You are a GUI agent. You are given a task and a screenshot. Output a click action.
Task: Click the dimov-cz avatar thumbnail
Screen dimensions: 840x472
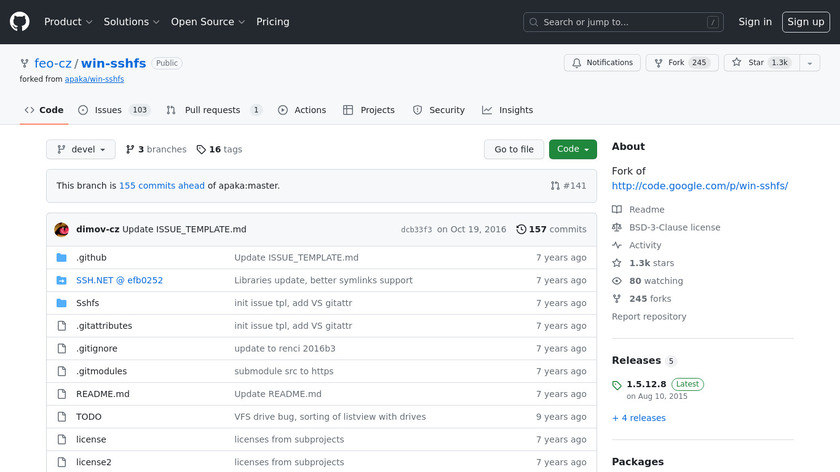coord(61,229)
